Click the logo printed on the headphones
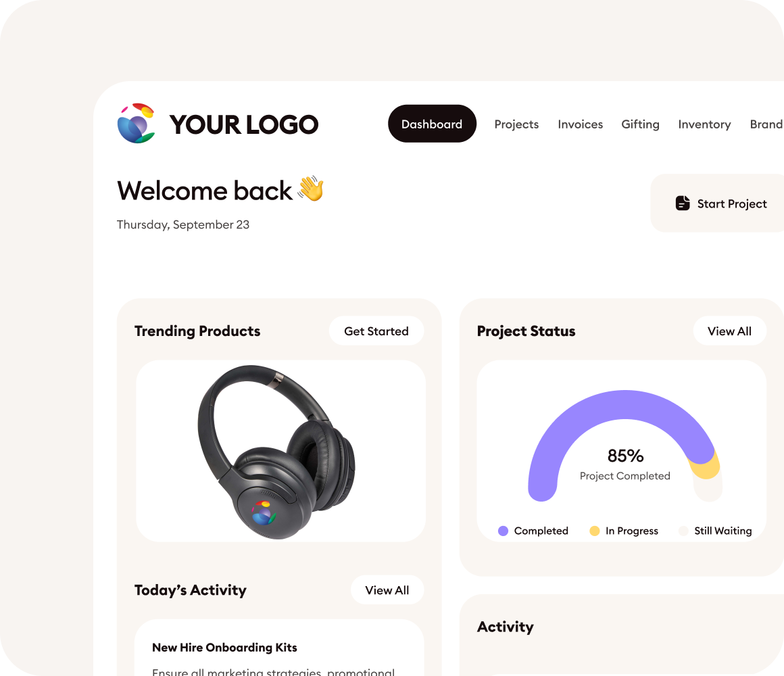Viewport: 784px width, 676px height. pyautogui.click(x=264, y=512)
